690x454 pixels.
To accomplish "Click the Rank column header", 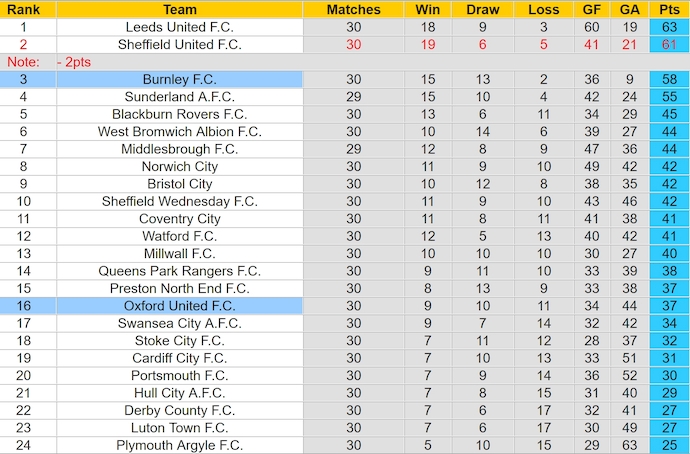I will coord(22,9).
